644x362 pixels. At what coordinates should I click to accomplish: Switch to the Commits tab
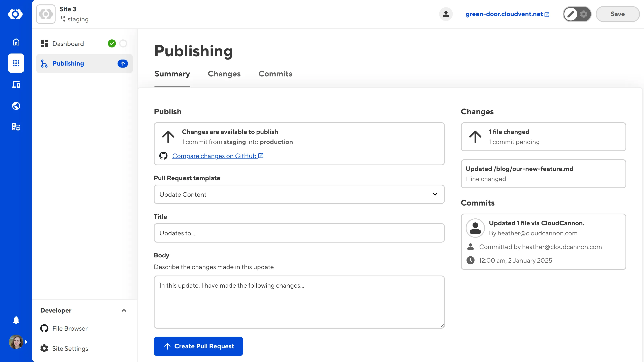275,74
